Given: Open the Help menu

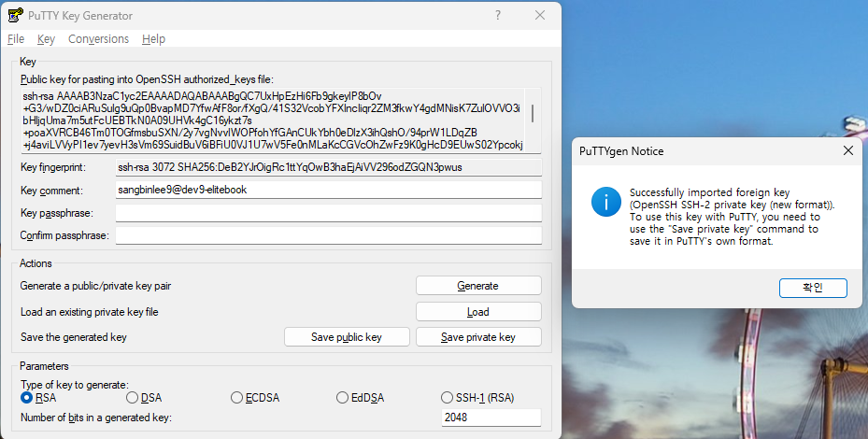Looking at the screenshot, I should 153,38.
